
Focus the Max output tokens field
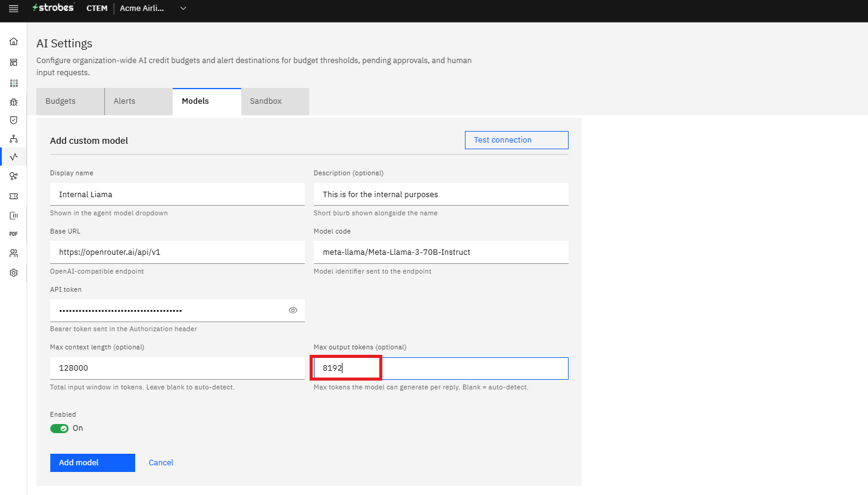click(441, 368)
